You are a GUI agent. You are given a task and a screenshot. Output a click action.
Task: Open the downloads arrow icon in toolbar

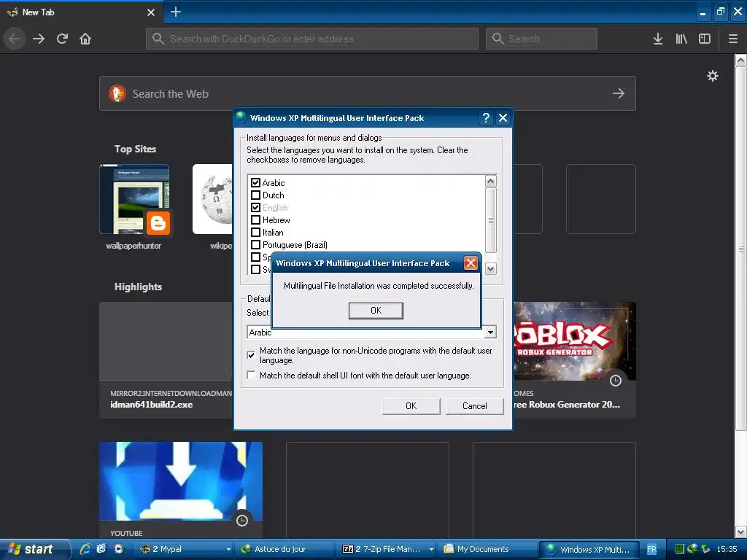coord(657,39)
